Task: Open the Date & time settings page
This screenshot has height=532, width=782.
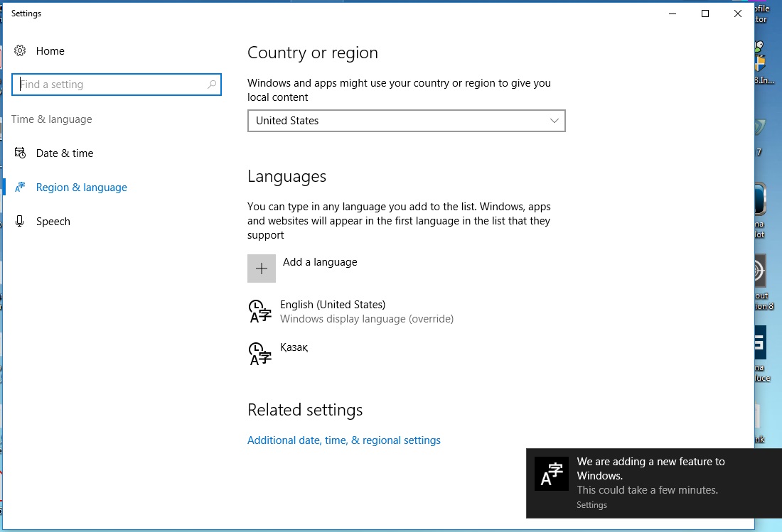Action: point(64,153)
